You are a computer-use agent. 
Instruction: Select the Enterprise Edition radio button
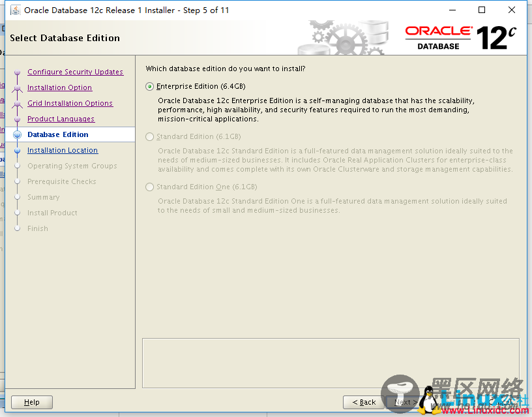click(x=150, y=87)
